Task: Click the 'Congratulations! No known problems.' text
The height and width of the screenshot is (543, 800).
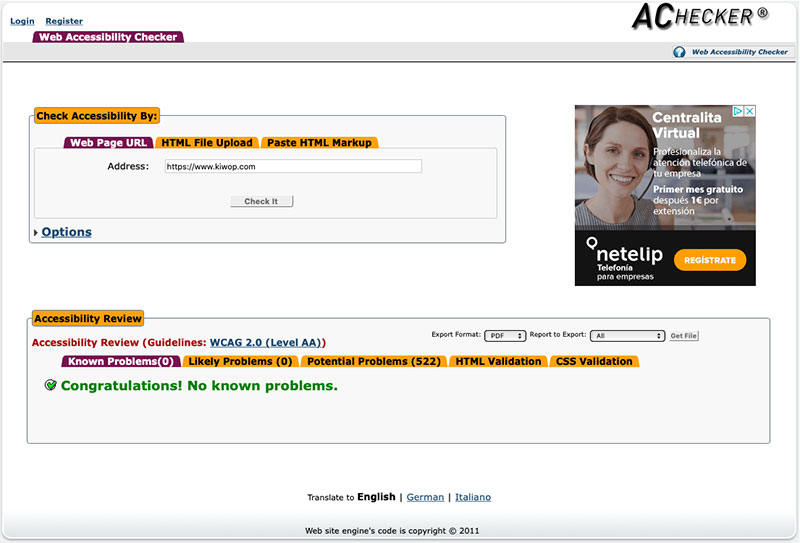Action: pyautogui.click(x=199, y=385)
